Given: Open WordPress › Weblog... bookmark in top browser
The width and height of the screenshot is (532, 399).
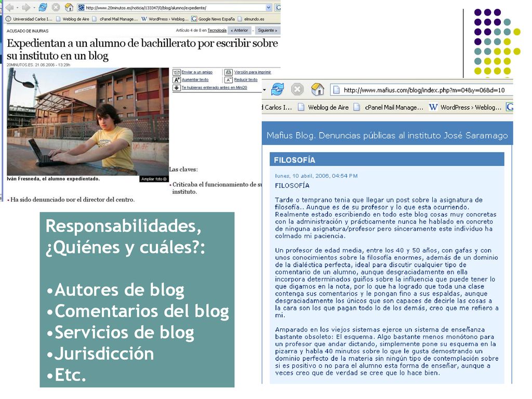Looking at the screenshot, I should [165, 19].
